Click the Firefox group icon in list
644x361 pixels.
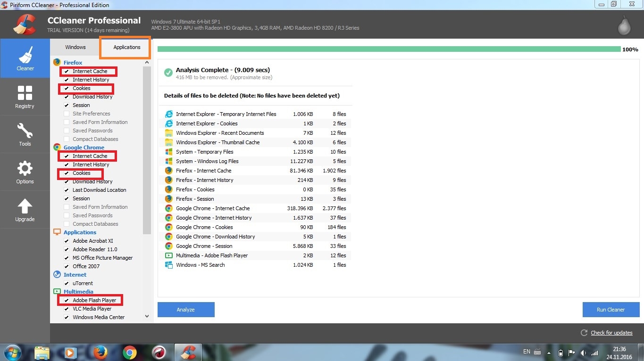[x=57, y=62]
